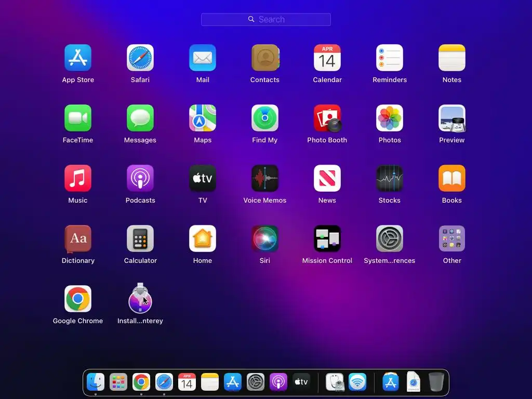Expand the Other apps folder
The image size is (532, 399).
[452, 238]
